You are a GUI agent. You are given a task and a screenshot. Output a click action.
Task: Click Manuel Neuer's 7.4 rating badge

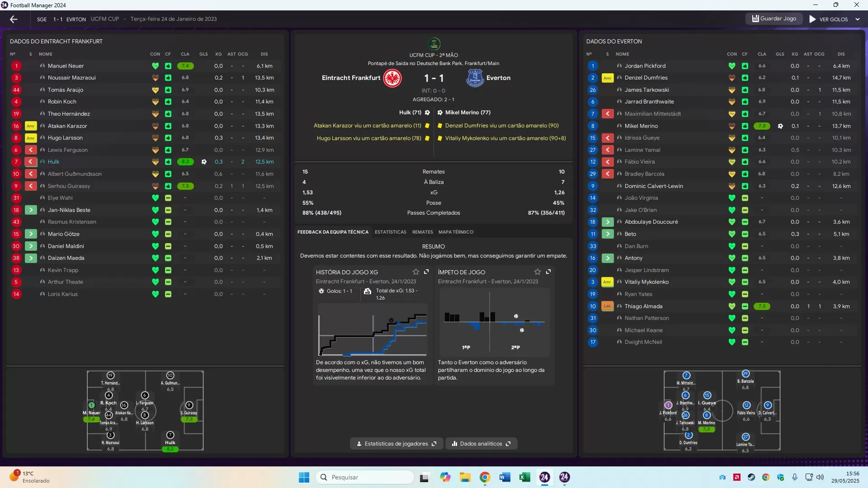tap(185, 66)
